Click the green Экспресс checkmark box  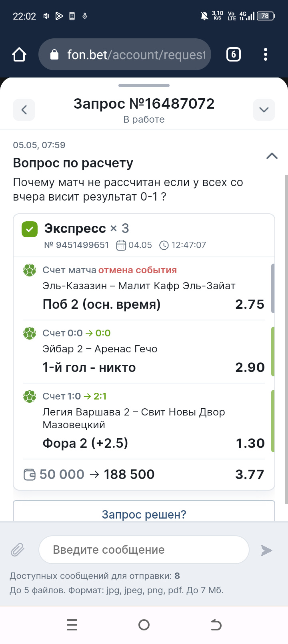[x=30, y=229]
